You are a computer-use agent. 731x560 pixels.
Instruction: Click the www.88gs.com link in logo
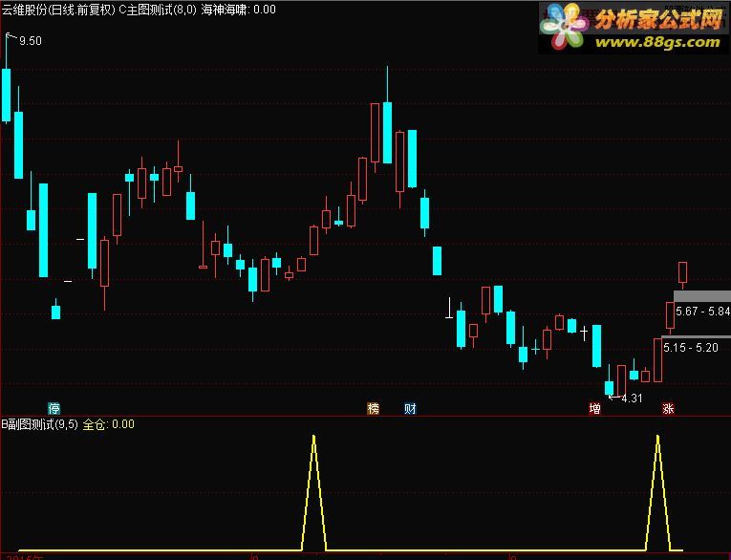click(x=657, y=42)
